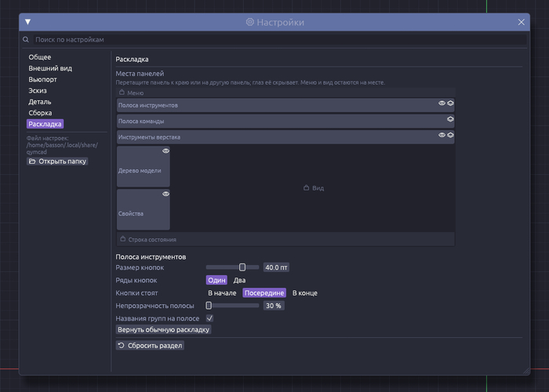Open the Сборка section
549x392 pixels.
(40, 113)
